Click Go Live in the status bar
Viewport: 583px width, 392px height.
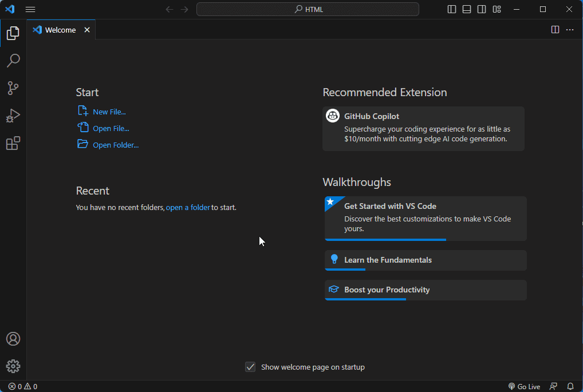(x=524, y=386)
